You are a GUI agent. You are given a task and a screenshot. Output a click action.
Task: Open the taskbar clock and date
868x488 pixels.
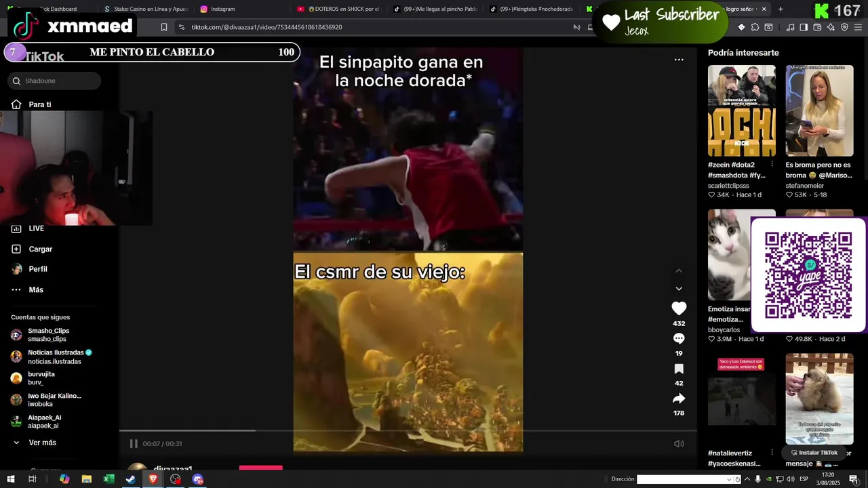pyautogui.click(x=828, y=479)
